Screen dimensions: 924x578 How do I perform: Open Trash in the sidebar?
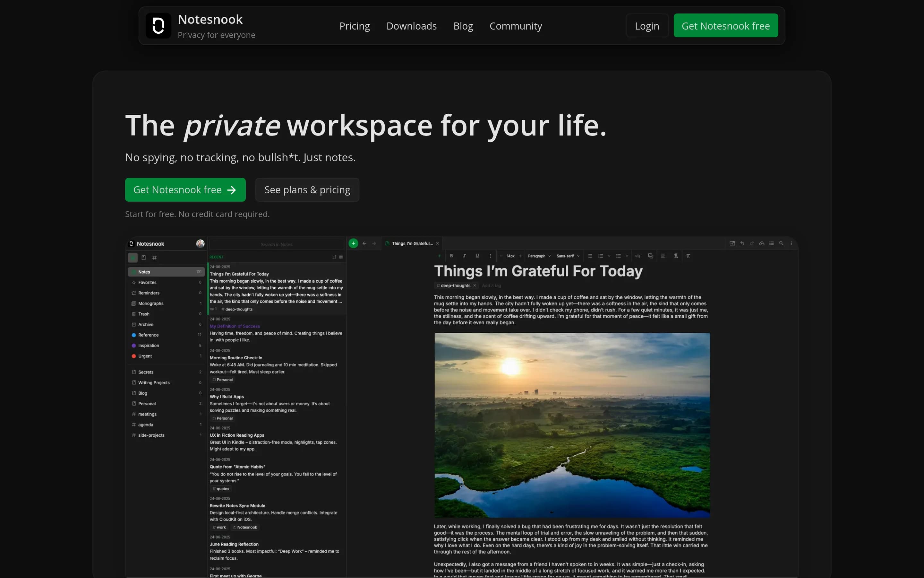tap(167, 314)
